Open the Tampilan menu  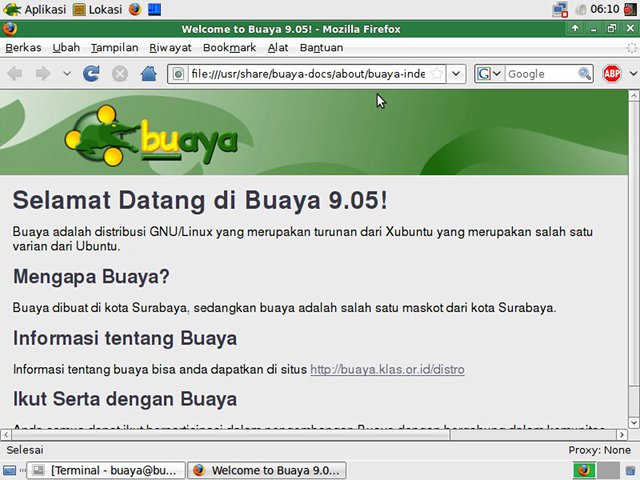[x=114, y=48]
